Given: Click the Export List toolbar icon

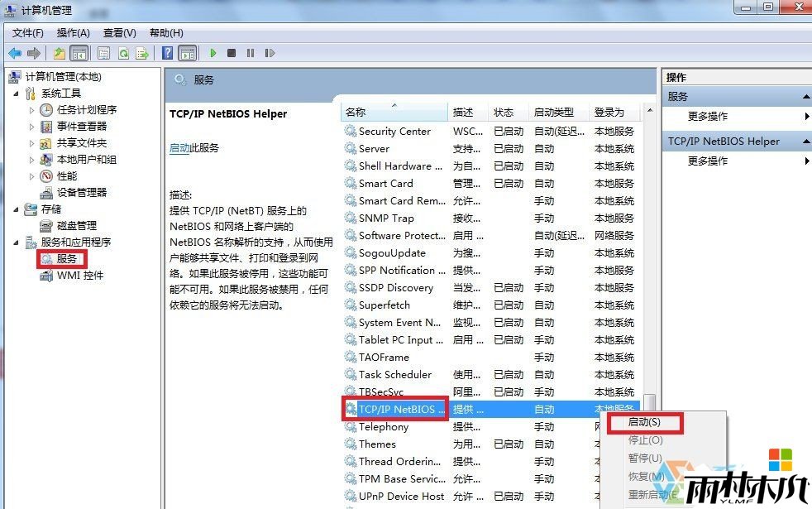Looking at the screenshot, I should pyautogui.click(x=142, y=53).
